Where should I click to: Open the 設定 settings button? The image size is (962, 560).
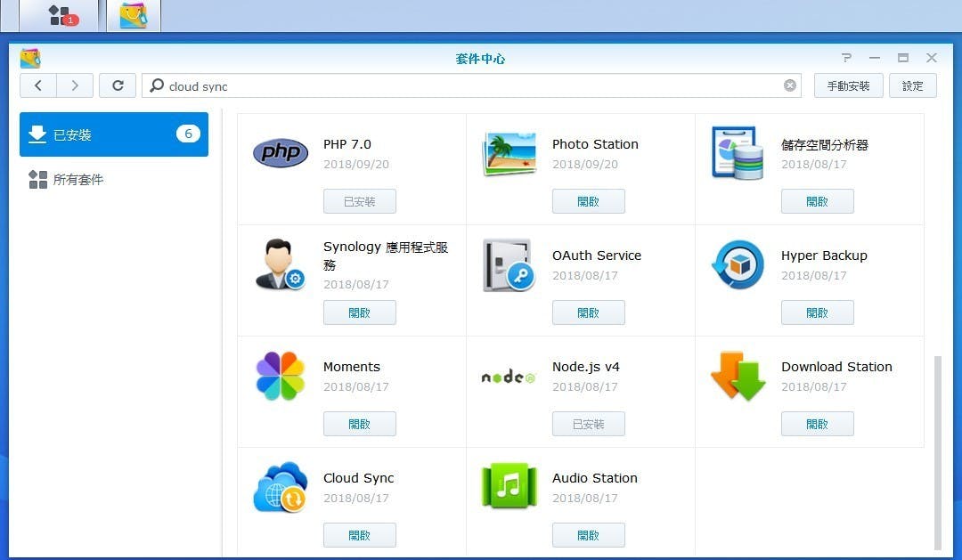[x=913, y=85]
